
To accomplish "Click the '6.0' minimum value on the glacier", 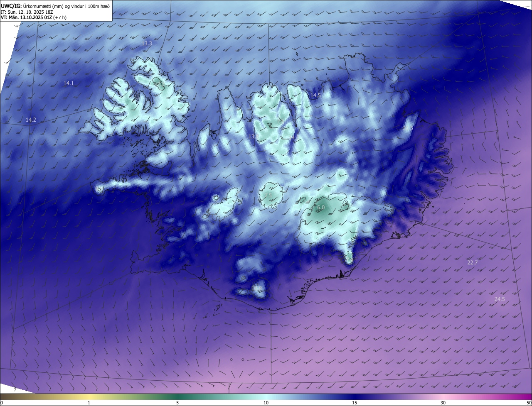I will (x=321, y=207).
